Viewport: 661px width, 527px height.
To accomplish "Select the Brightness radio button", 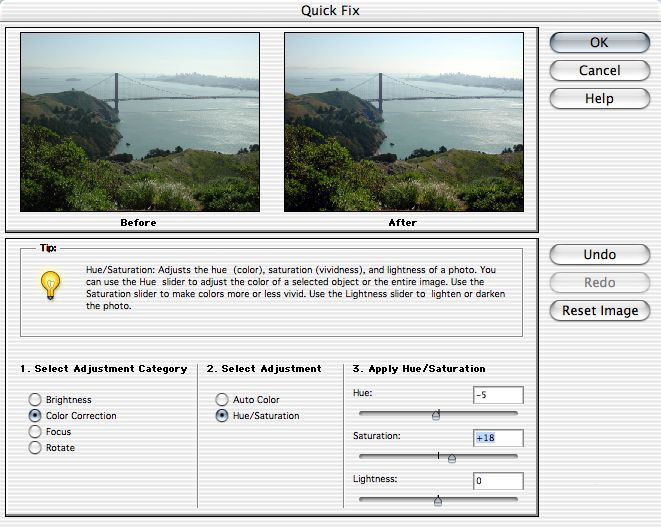I will 36,400.
